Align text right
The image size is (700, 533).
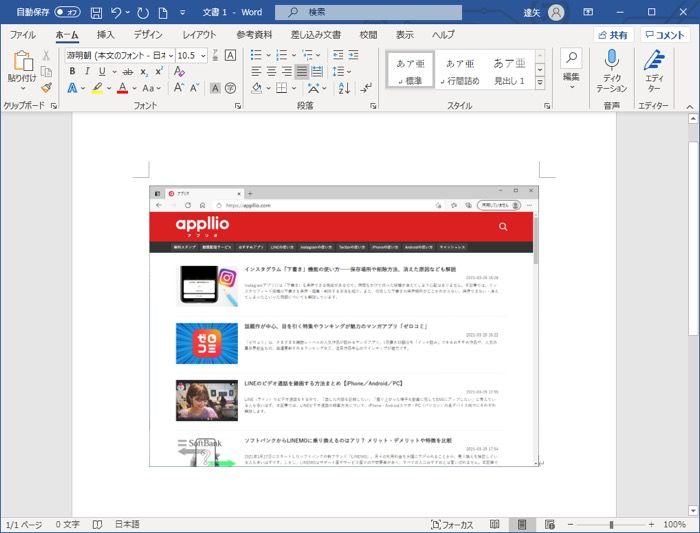[287, 71]
